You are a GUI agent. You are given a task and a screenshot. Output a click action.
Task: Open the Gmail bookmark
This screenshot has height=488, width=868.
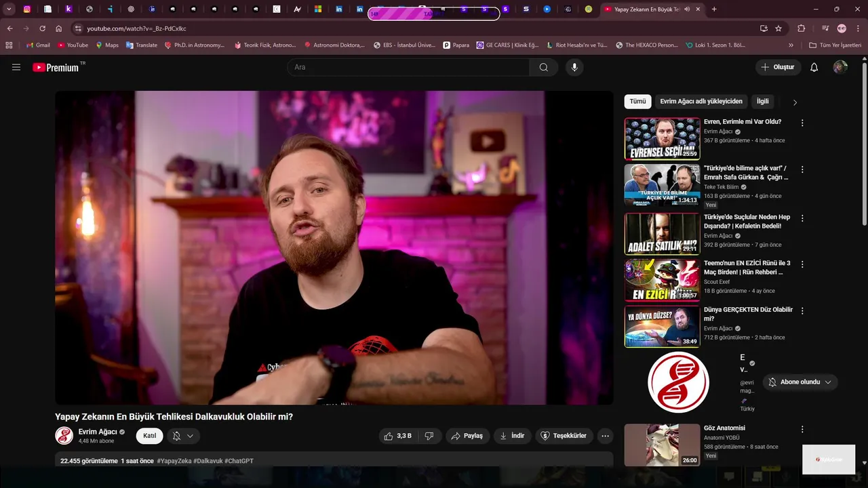point(38,45)
